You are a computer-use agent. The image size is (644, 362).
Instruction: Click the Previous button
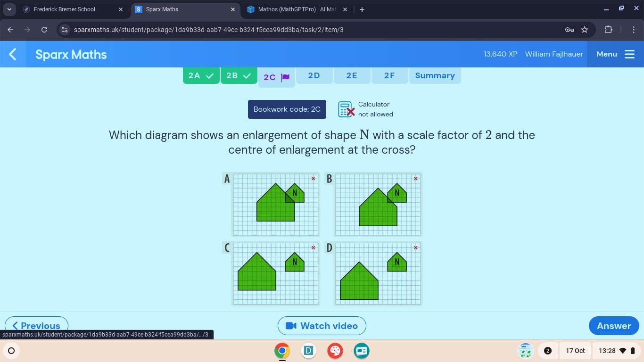pyautogui.click(x=36, y=326)
